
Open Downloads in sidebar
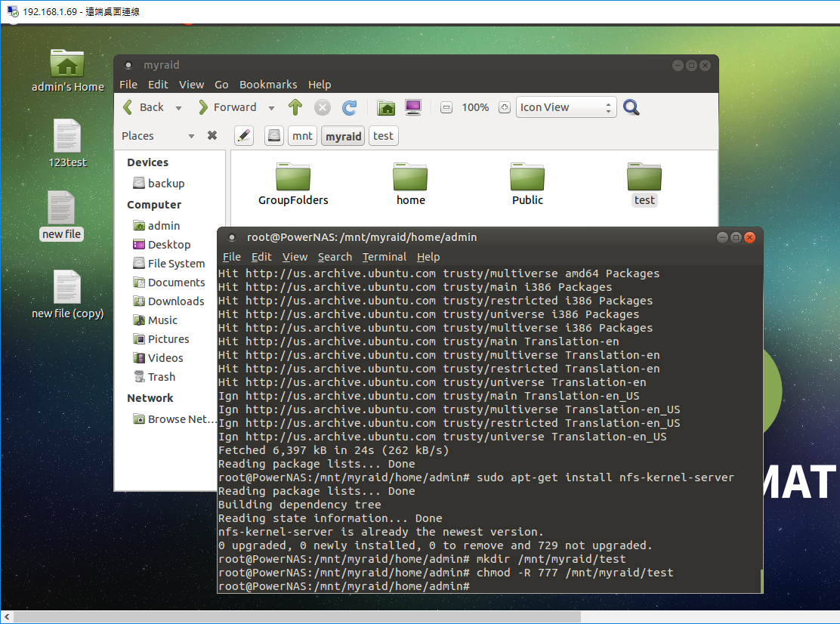(168, 301)
